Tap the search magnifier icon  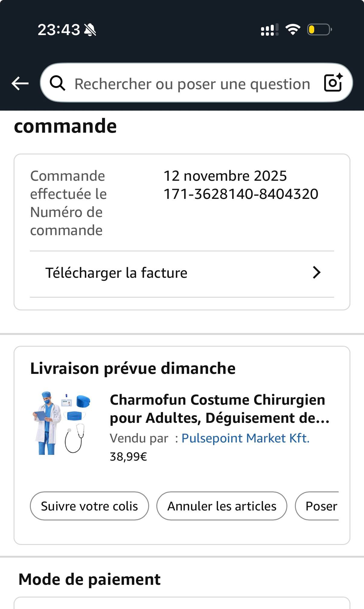point(57,83)
